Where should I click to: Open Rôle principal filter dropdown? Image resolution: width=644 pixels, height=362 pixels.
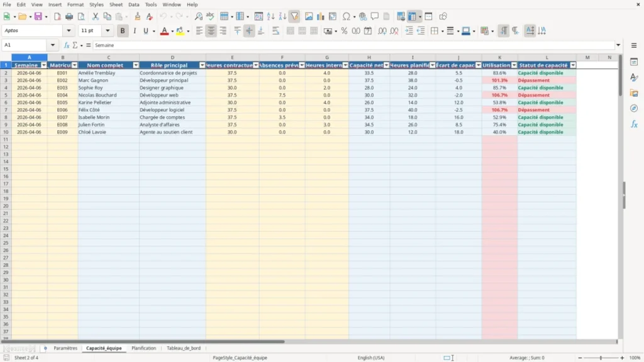[x=202, y=65]
